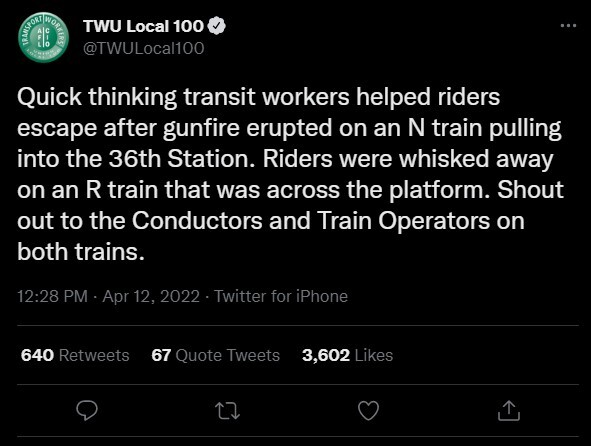
Task: Open the three-dot more options menu
Action: coord(568,26)
